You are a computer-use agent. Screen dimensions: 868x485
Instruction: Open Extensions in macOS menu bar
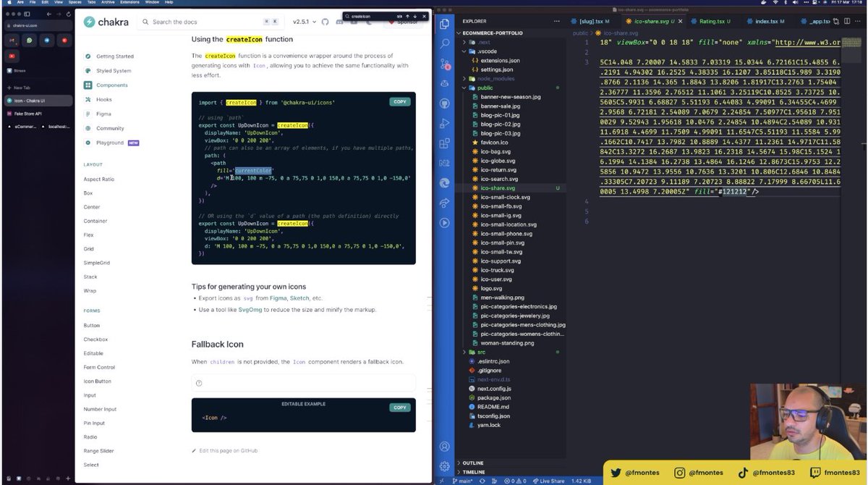130,2
